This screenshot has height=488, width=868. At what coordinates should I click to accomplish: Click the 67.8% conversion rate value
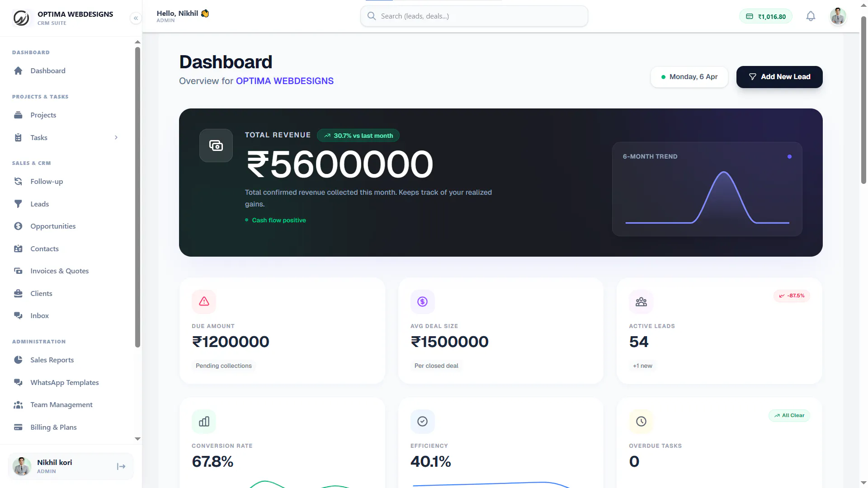212,462
